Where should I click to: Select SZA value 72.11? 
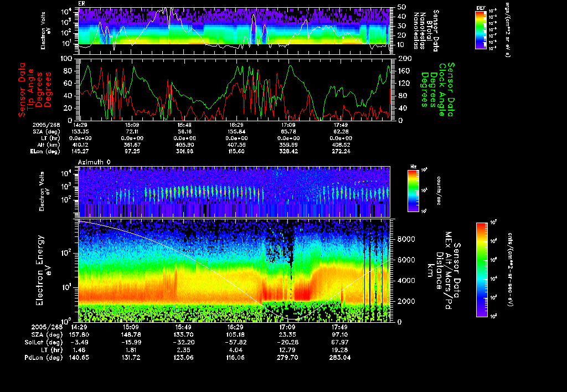(x=132, y=132)
